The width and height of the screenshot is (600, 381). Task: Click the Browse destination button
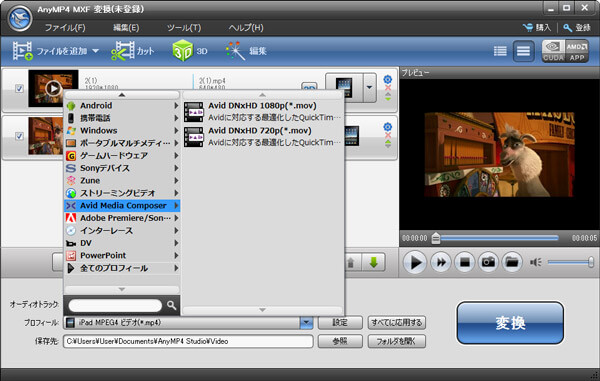tap(340, 341)
